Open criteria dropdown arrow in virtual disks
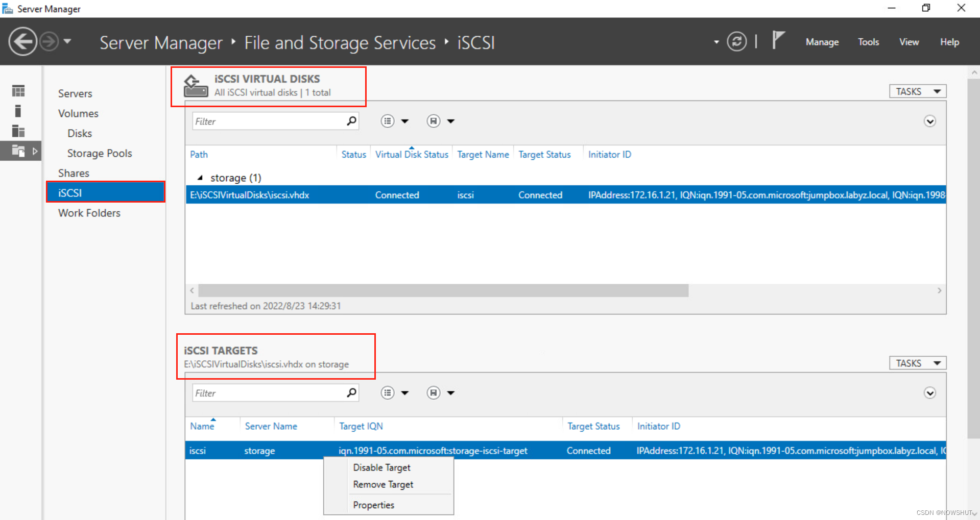 (x=405, y=121)
